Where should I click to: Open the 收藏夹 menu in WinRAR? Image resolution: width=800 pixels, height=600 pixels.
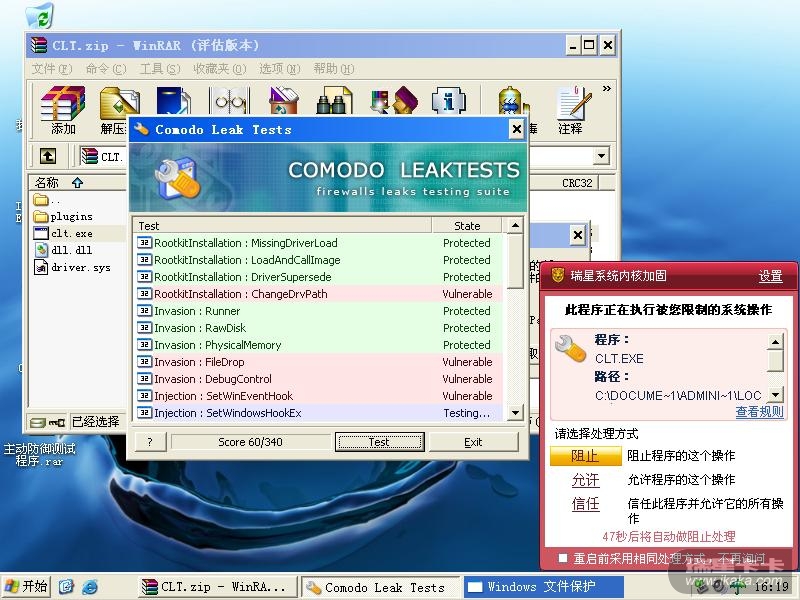pyautogui.click(x=219, y=69)
